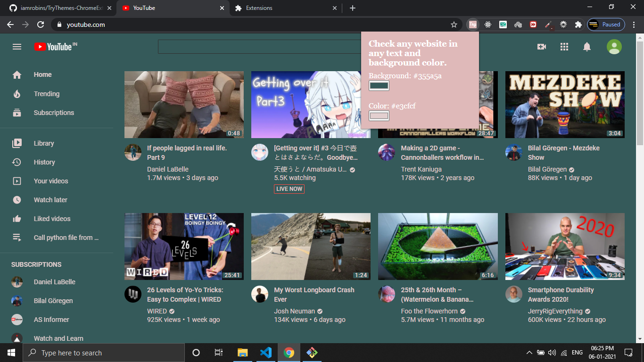Open the create video camera icon
Viewport: 644px width, 362px height.
coord(542,47)
